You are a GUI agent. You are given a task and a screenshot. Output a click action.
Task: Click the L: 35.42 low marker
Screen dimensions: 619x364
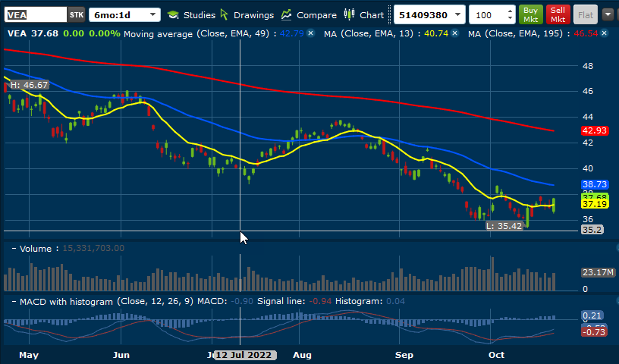(504, 226)
